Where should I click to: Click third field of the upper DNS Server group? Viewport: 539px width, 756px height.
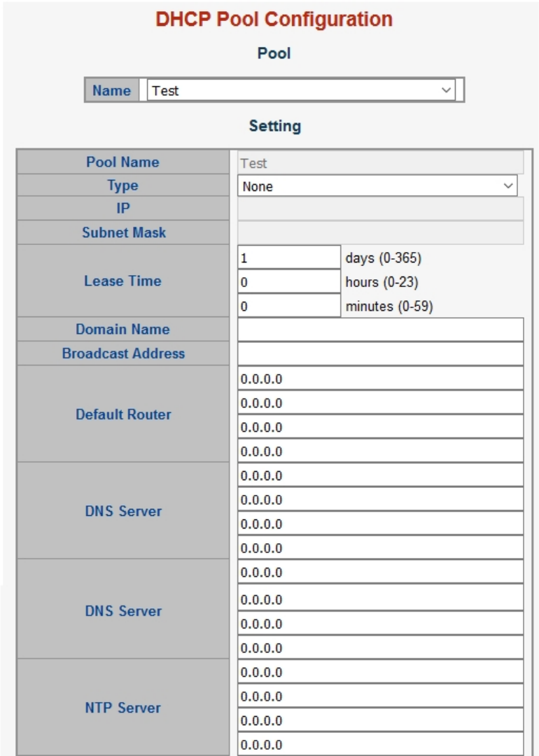click(x=380, y=524)
